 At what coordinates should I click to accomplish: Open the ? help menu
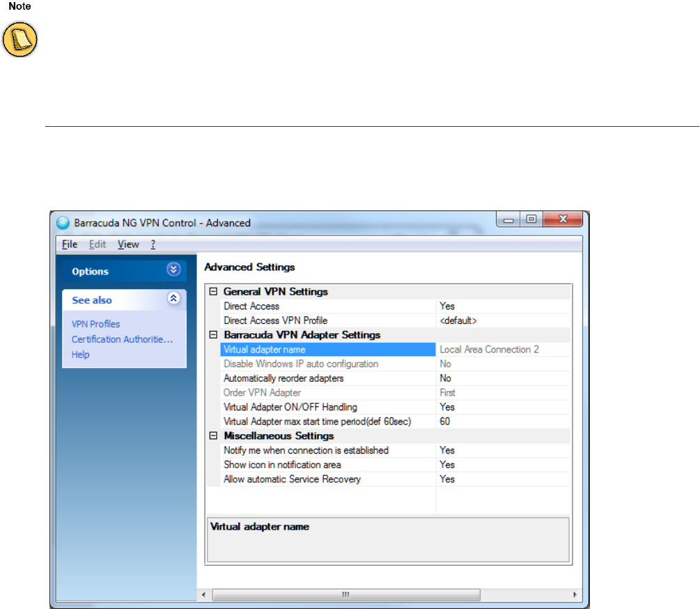(153, 244)
